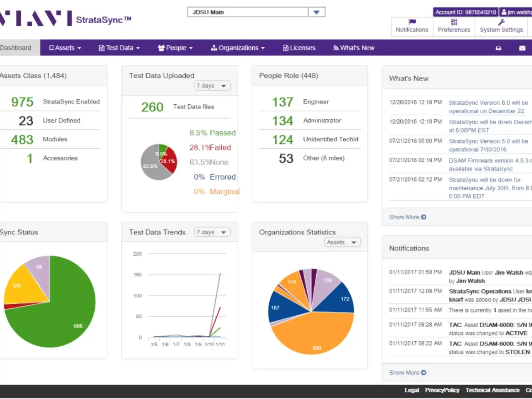Click the envelope mail icon in nav bar
The width and height of the screenshot is (532, 399).
pyautogui.click(x=522, y=48)
